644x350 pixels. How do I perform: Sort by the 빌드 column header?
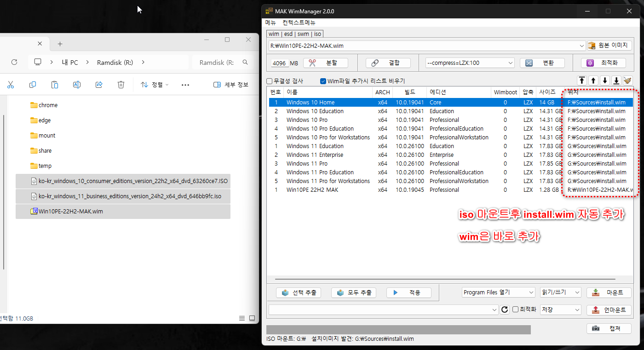point(410,92)
